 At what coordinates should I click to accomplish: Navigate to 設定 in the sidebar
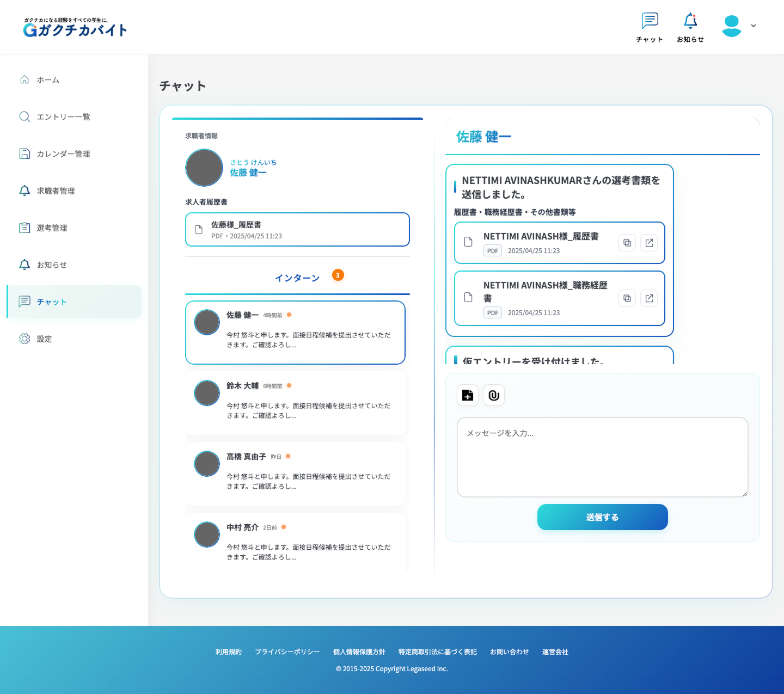[x=44, y=339]
